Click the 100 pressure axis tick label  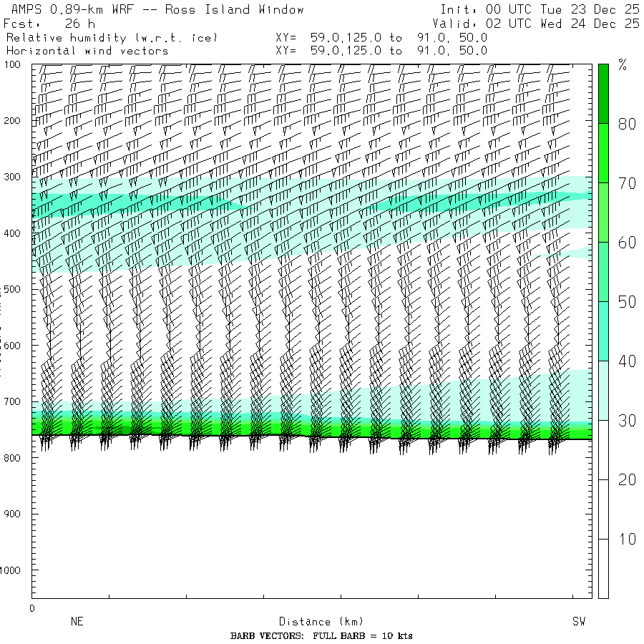(15, 65)
